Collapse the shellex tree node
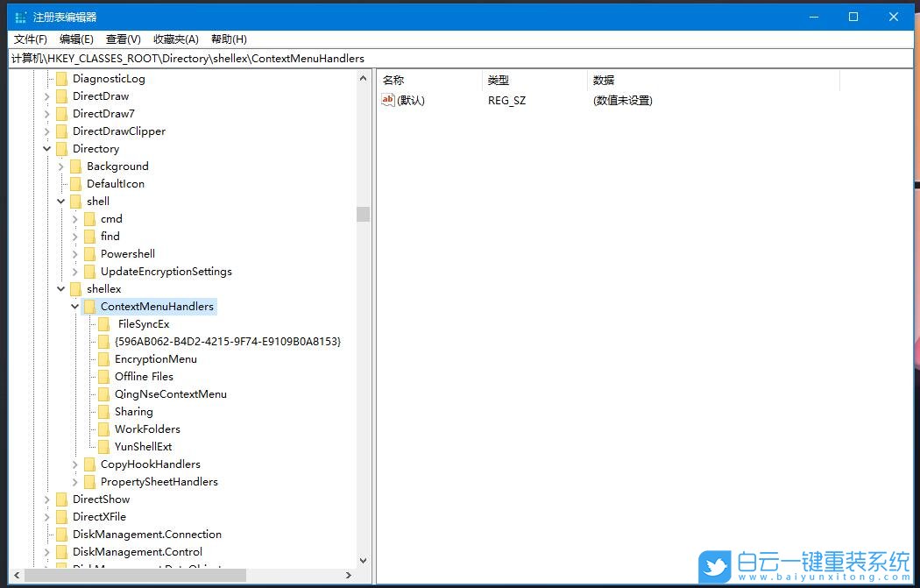Screen dimensions: 920x588 coord(61,288)
